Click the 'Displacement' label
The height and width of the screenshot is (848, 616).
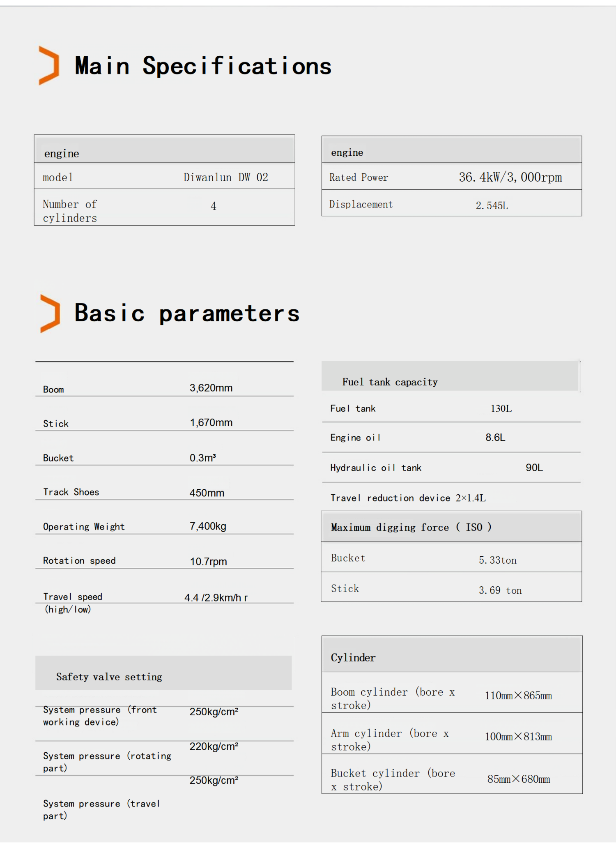361,204
